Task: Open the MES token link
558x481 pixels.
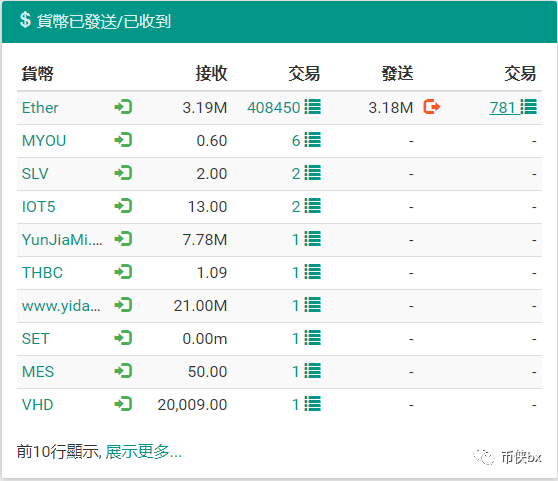Action: pos(38,372)
